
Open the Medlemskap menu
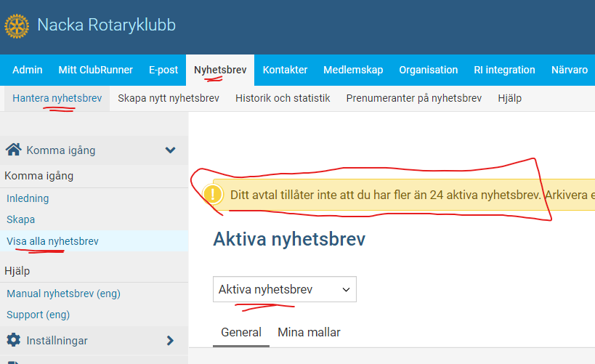pos(353,70)
